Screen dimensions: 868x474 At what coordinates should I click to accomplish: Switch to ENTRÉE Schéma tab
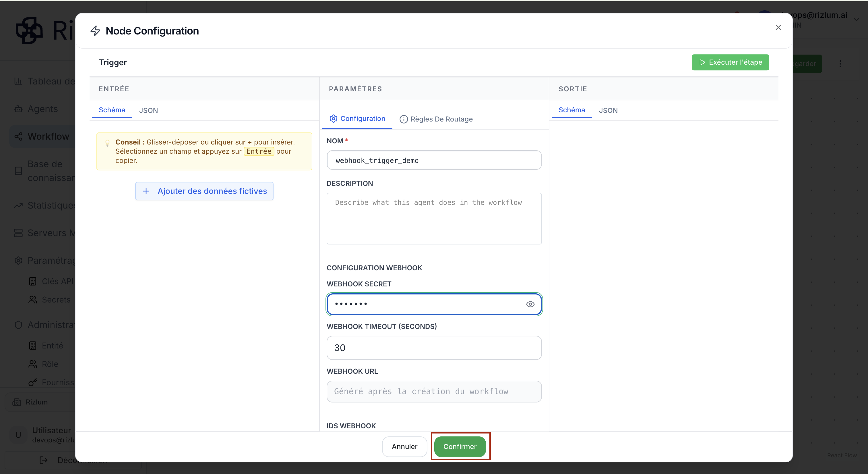tap(112, 110)
